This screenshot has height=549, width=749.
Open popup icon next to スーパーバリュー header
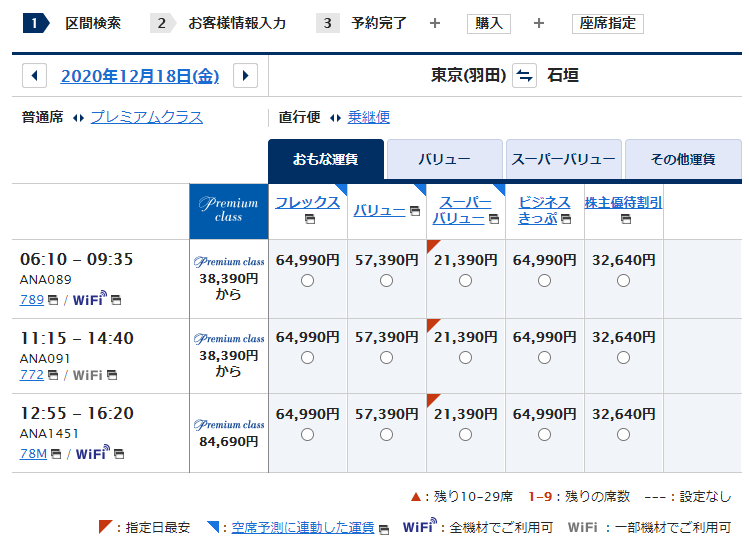(x=494, y=219)
